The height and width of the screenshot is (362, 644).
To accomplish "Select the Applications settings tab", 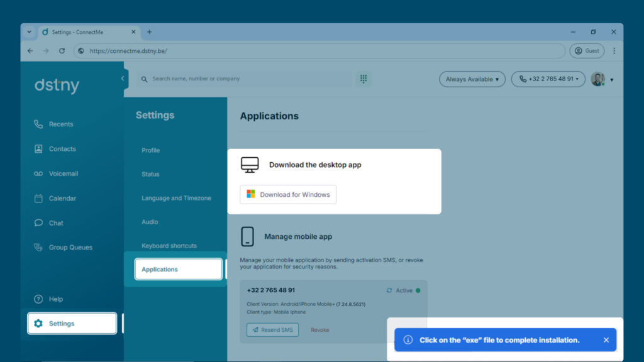I will (178, 269).
